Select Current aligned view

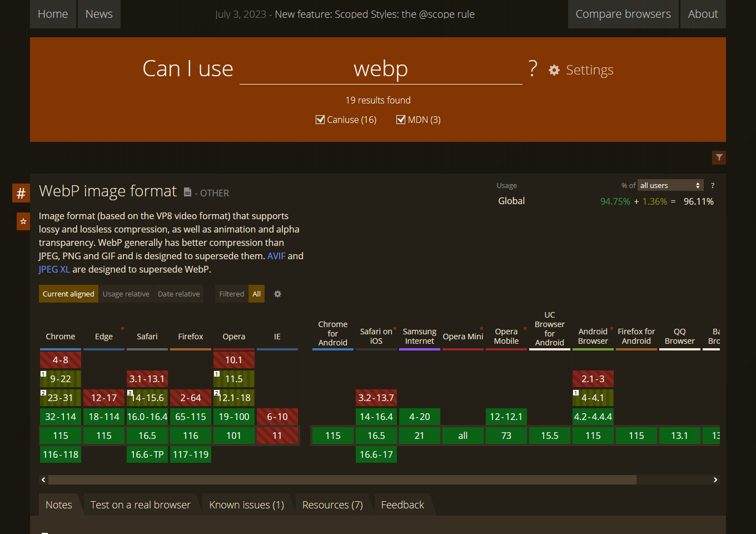tap(68, 294)
